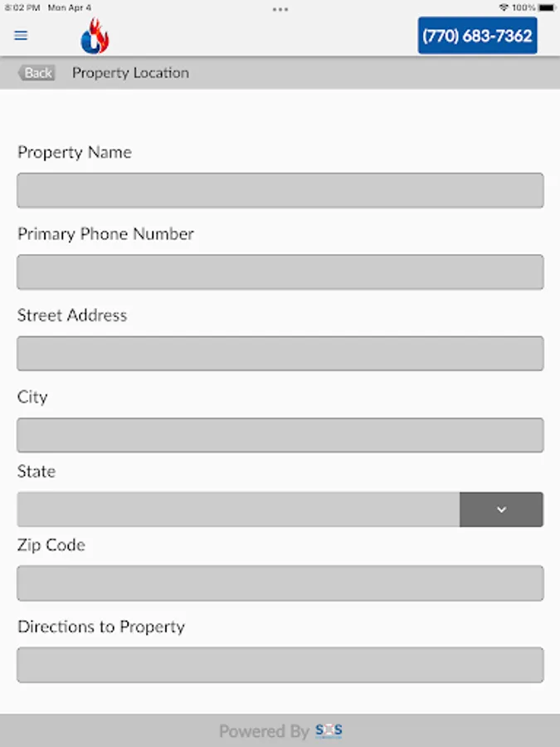
Task: Open the hamburger menu icon
Action: point(21,36)
